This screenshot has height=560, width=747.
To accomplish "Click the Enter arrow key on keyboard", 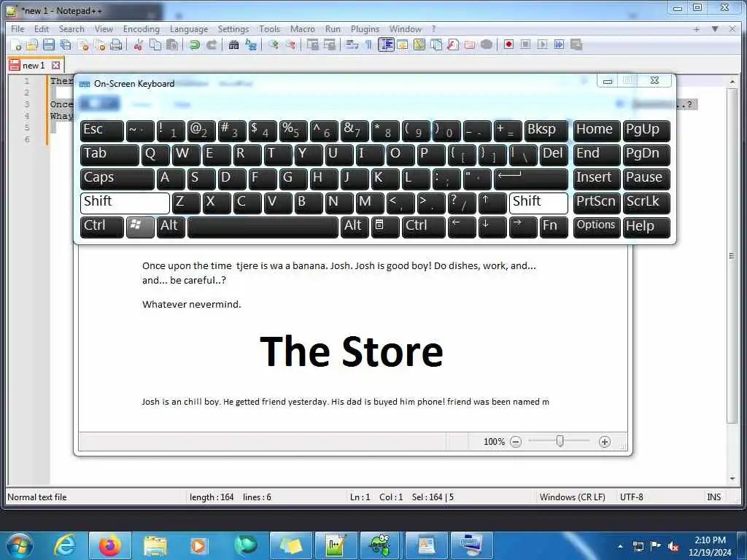I will pos(531,178).
